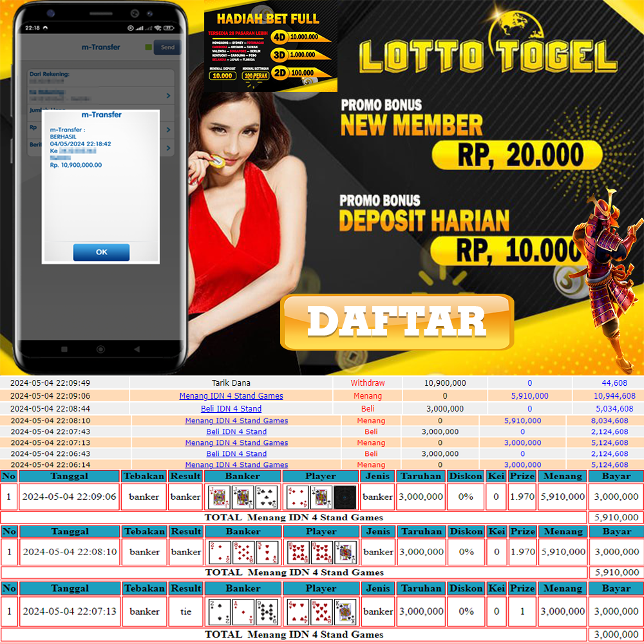Click the 4D 10.000.000 prize badge

coord(301,37)
